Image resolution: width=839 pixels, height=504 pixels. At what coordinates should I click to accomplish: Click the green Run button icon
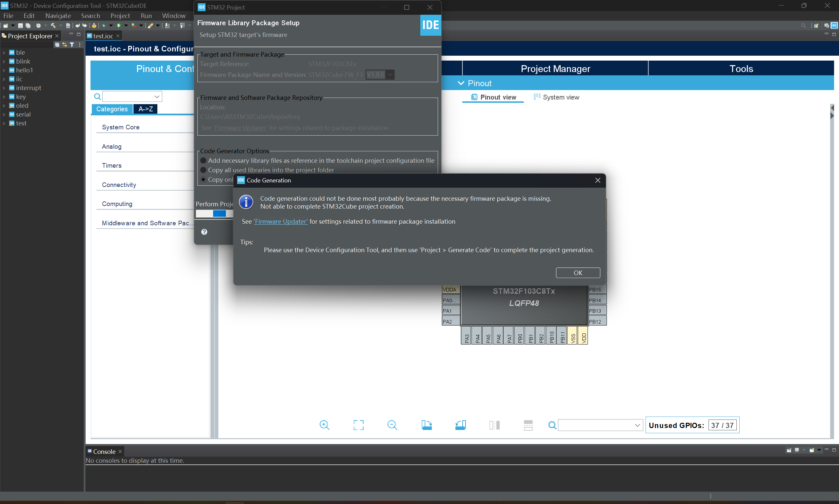click(119, 26)
